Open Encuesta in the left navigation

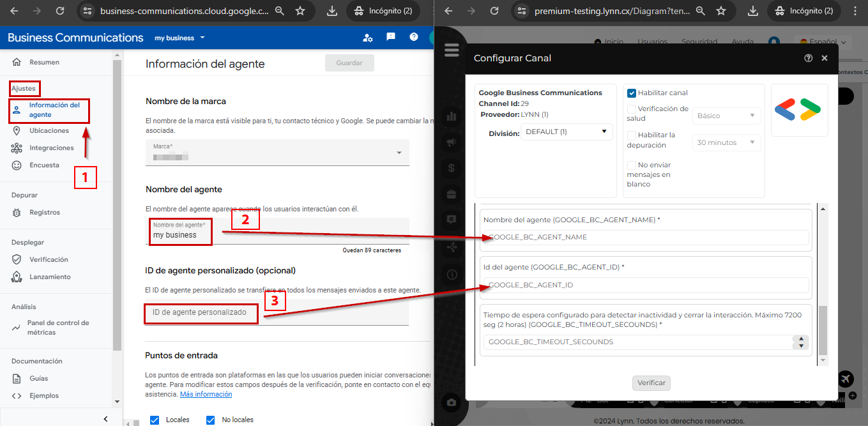click(44, 165)
